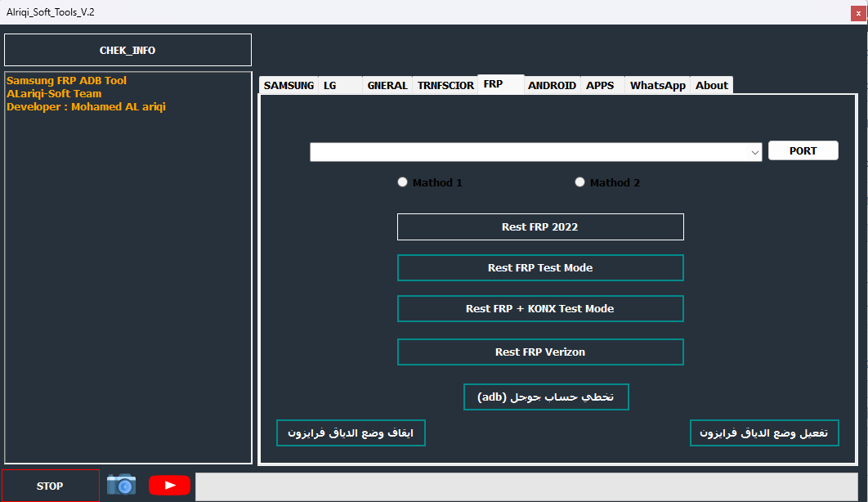Open the WhatsApp tab

point(657,84)
